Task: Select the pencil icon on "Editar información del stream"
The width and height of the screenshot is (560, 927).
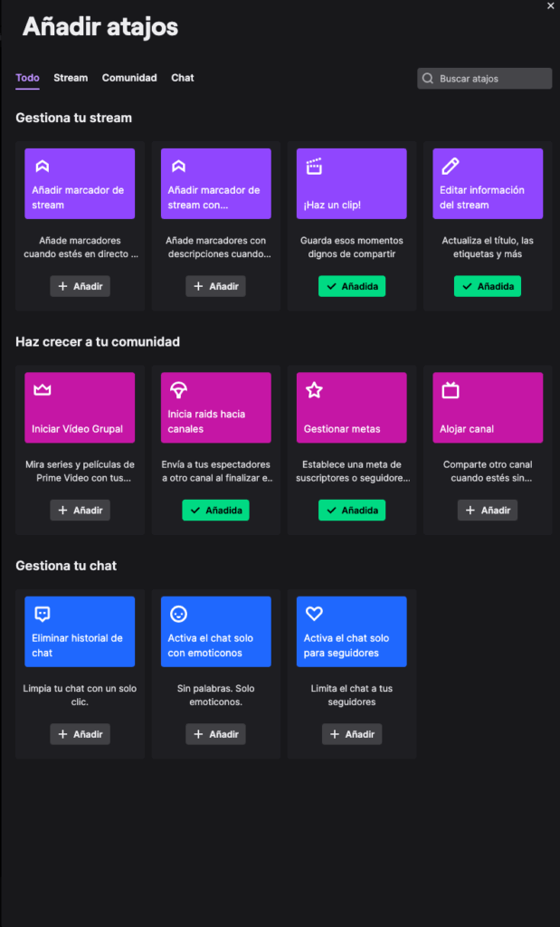Action: [450, 167]
